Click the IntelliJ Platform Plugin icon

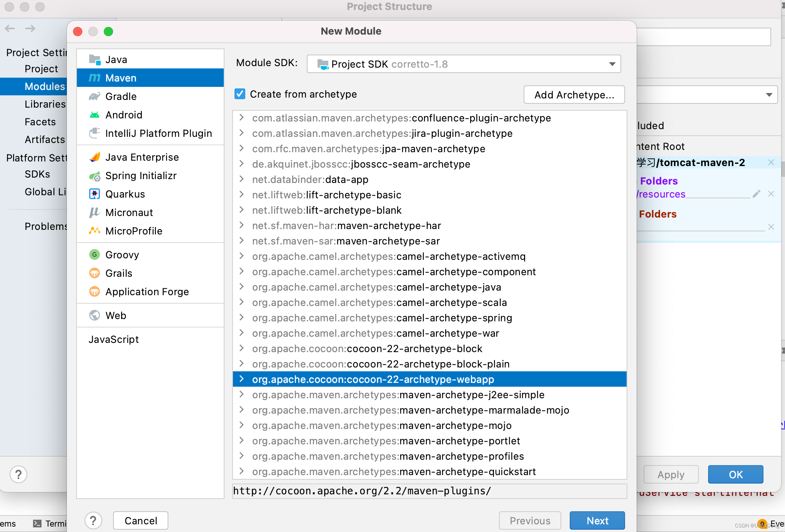[x=95, y=133]
